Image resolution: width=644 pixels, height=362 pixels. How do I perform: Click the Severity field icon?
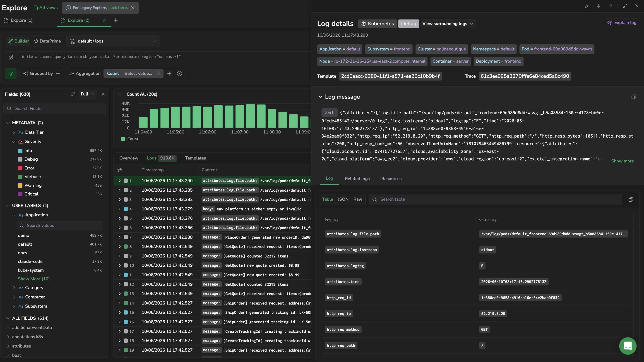click(21, 142)
